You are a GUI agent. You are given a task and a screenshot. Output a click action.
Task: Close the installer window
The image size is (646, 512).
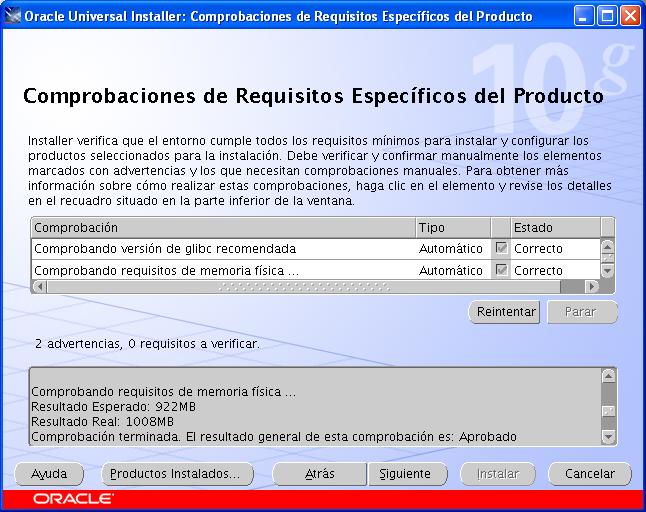pos(630,16)
